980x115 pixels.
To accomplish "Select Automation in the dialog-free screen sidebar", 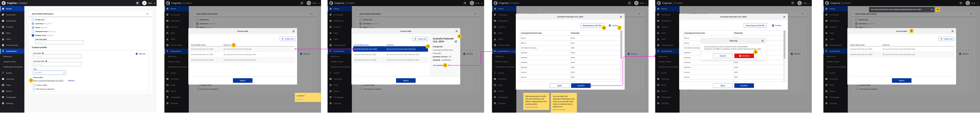I will tap(12, 51).
